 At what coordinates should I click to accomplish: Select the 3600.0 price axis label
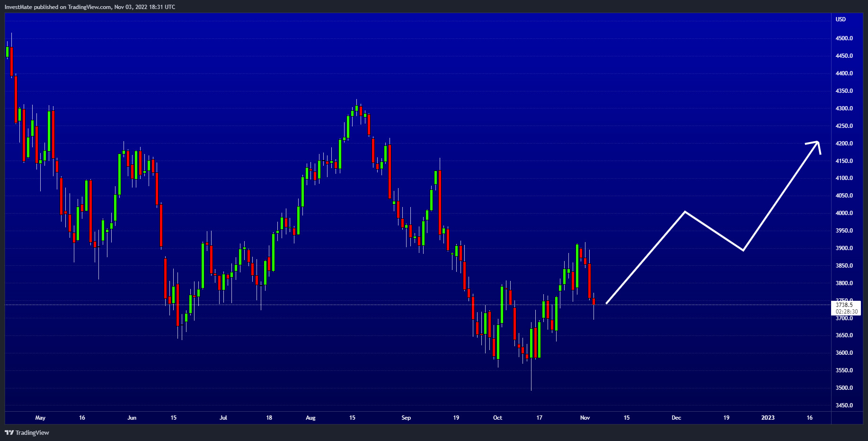click(844, 353)
